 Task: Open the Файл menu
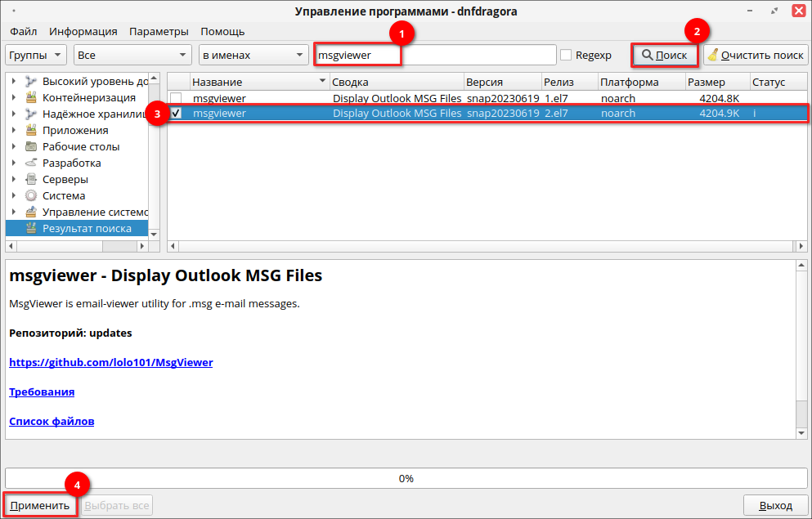(23, 31)
